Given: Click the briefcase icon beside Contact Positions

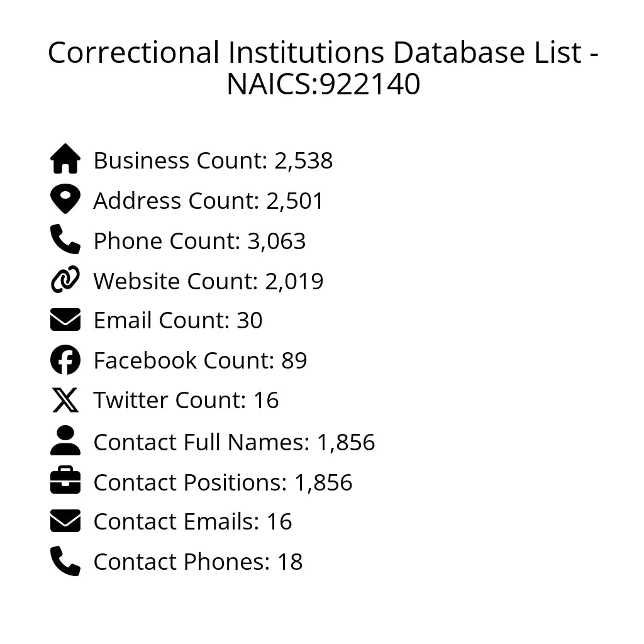Looking at the screenshot, I should click(x=65, y=482).
